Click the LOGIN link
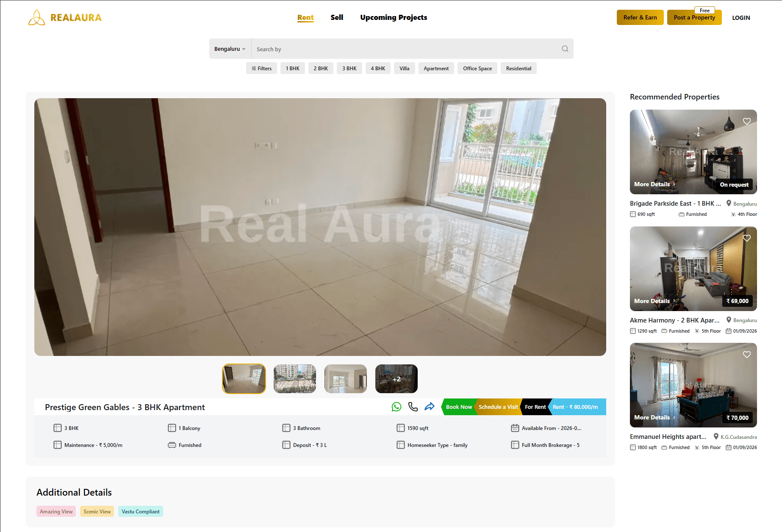This screenshot has width=782, height=532. [741, 18]
